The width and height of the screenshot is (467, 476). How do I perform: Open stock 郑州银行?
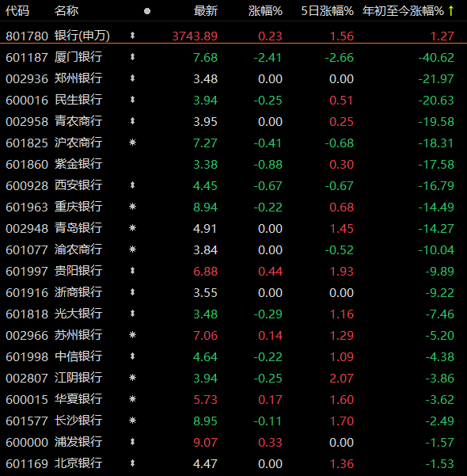coord(78,78)
